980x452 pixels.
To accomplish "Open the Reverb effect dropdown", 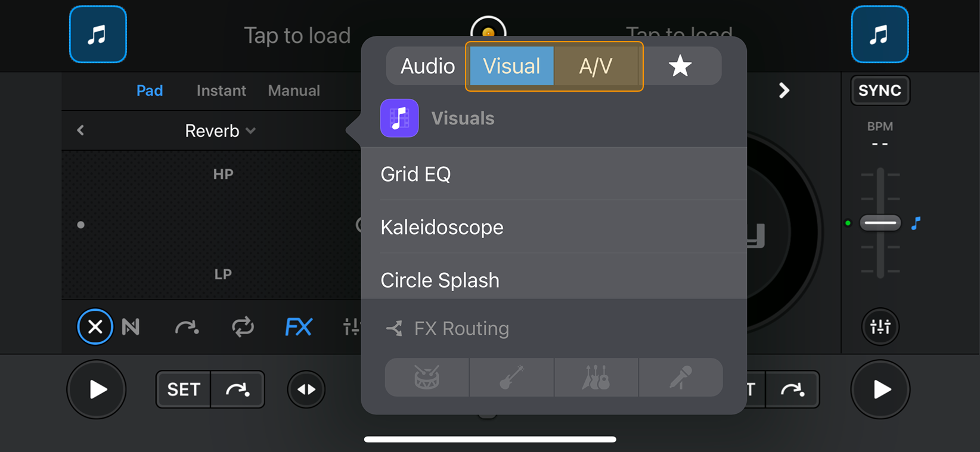I will pyautogui.click(x=220, y=130).
